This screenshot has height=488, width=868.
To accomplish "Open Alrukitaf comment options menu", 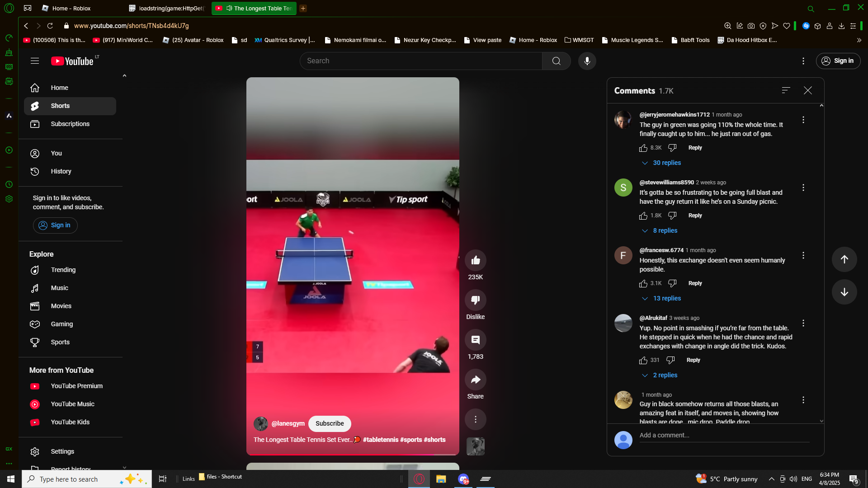I will click(x=803, y=323).
